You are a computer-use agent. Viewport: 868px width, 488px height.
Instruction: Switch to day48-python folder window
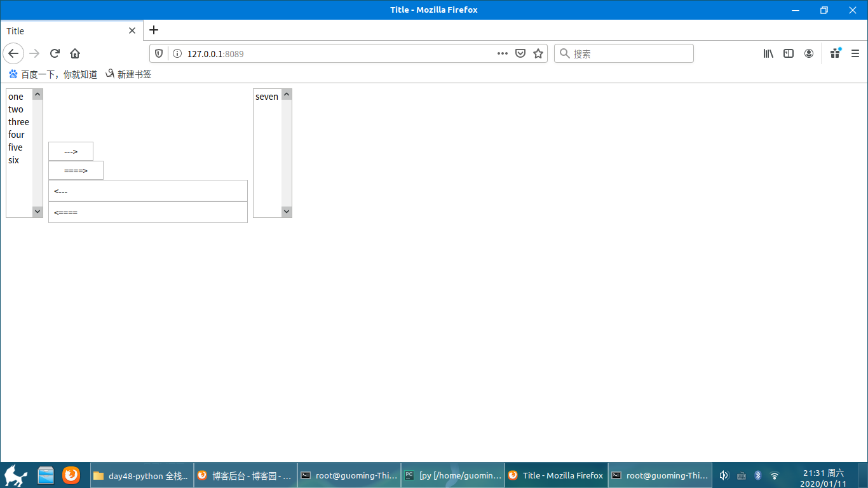click(142, 475)
